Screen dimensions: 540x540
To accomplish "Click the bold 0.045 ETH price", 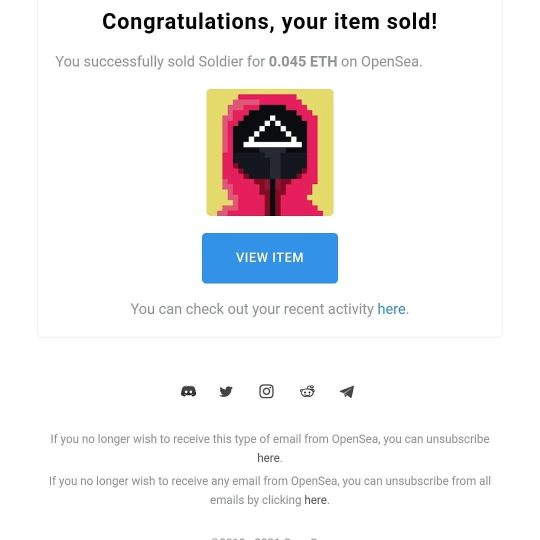I will [x=303, y=62].
